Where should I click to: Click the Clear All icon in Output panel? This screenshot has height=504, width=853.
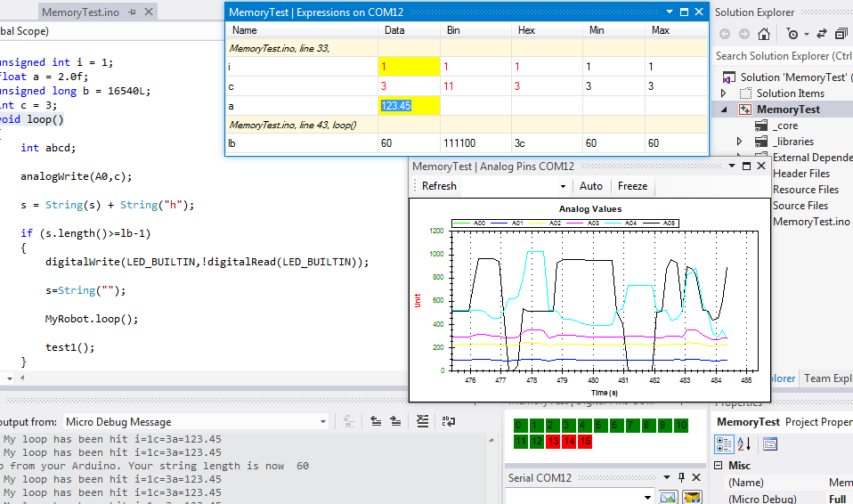tap(423, 422)
